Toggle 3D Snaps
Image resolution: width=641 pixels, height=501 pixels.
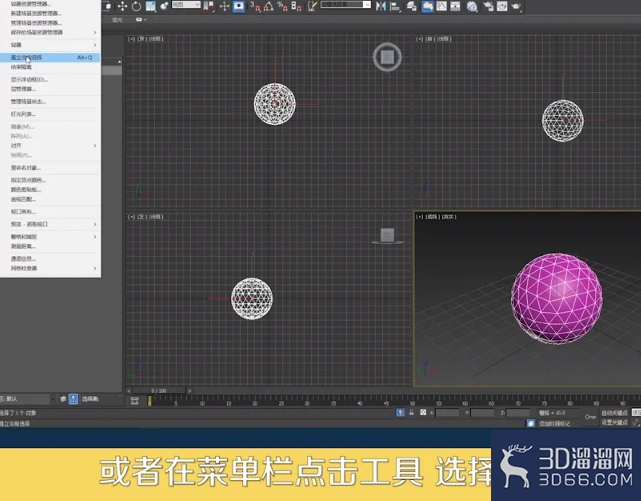(x=255, y=6)
